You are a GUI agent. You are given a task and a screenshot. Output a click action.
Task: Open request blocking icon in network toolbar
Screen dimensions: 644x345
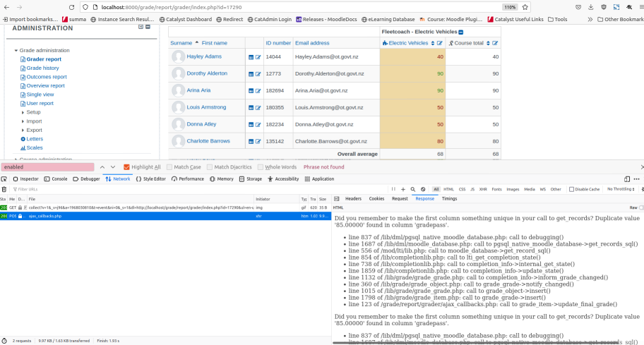(422, 189)
